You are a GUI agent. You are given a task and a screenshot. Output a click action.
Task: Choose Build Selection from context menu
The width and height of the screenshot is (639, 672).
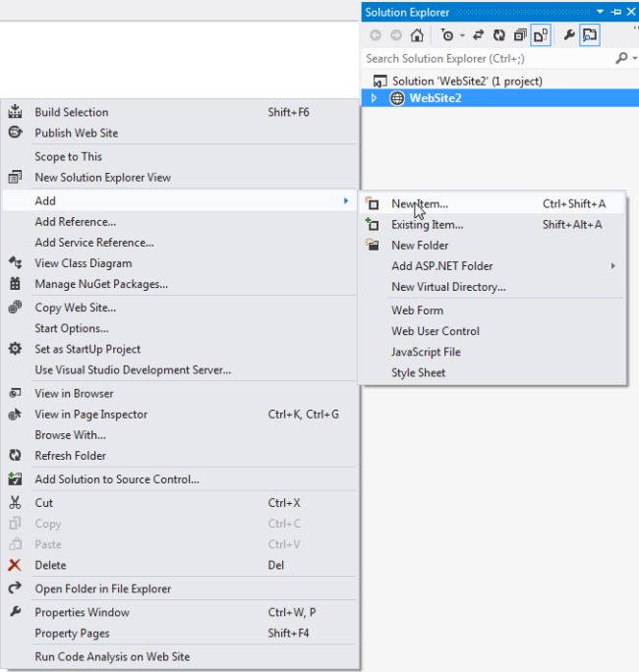(x=180, y=112)
